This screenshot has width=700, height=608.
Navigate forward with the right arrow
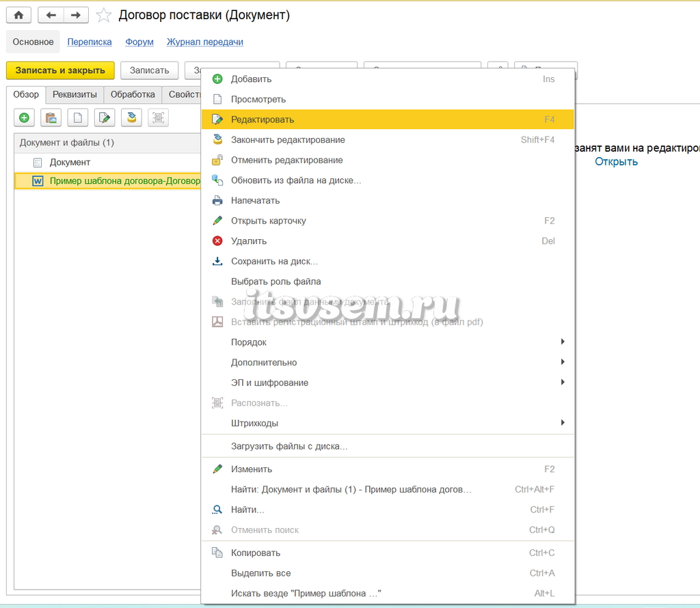point(76,15)
